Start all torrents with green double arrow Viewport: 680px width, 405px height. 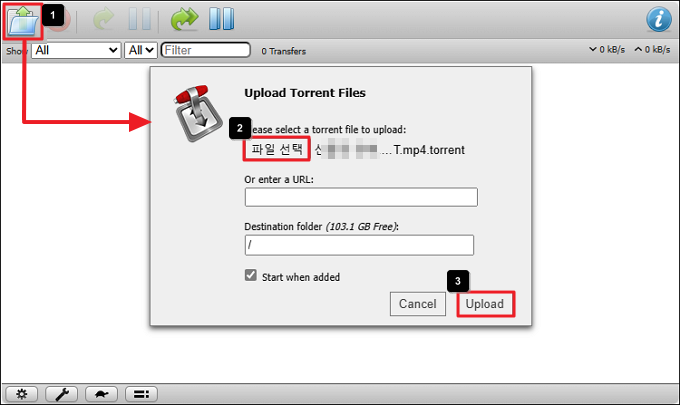tap(184, 19)
